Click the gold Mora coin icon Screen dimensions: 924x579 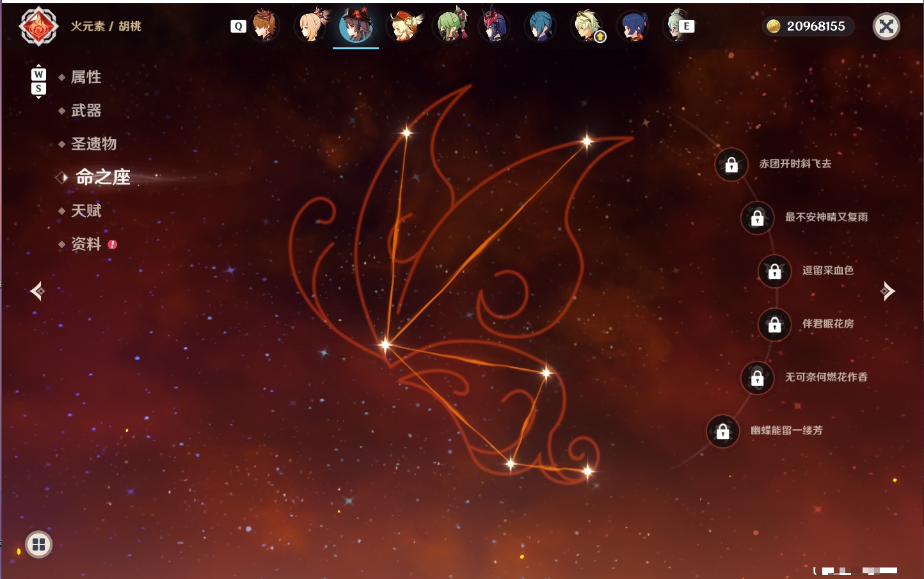click(774, 26)
